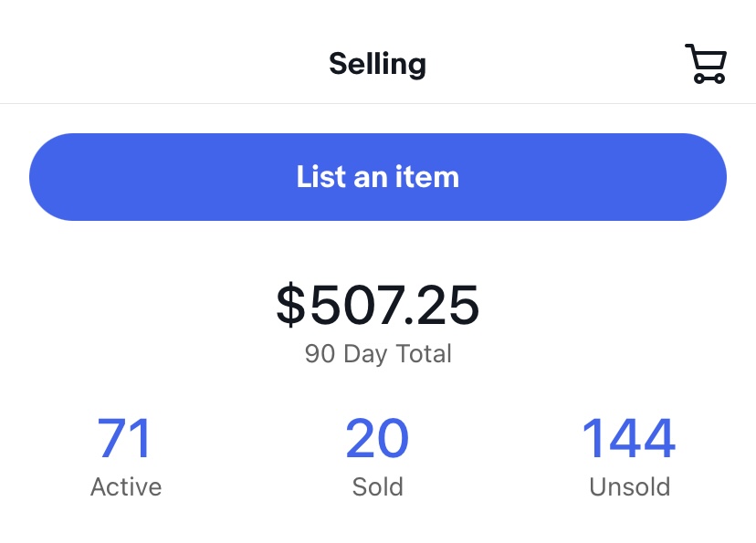Click the Active count number
This screenshot has height=543, width=756.
(125, 438)
